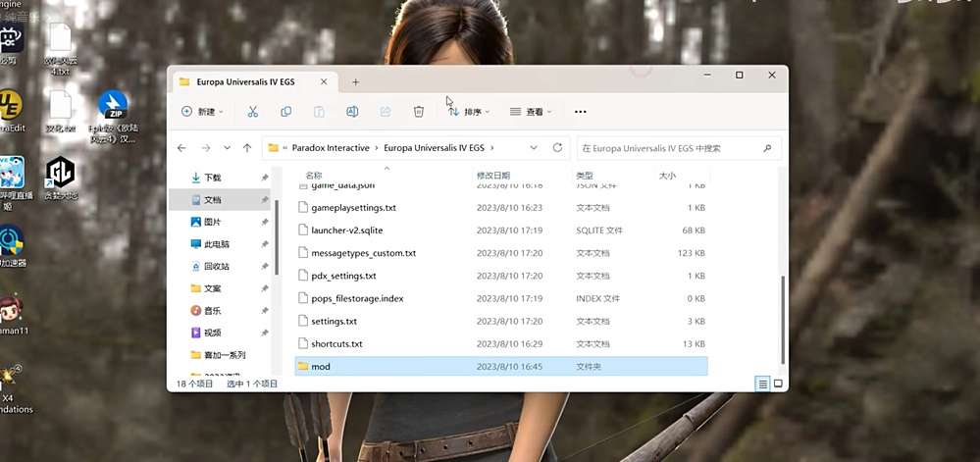The image size is (980, 462).
Task: Unpin 下载 using its pin icon
Action: click(x=265, y=178)
